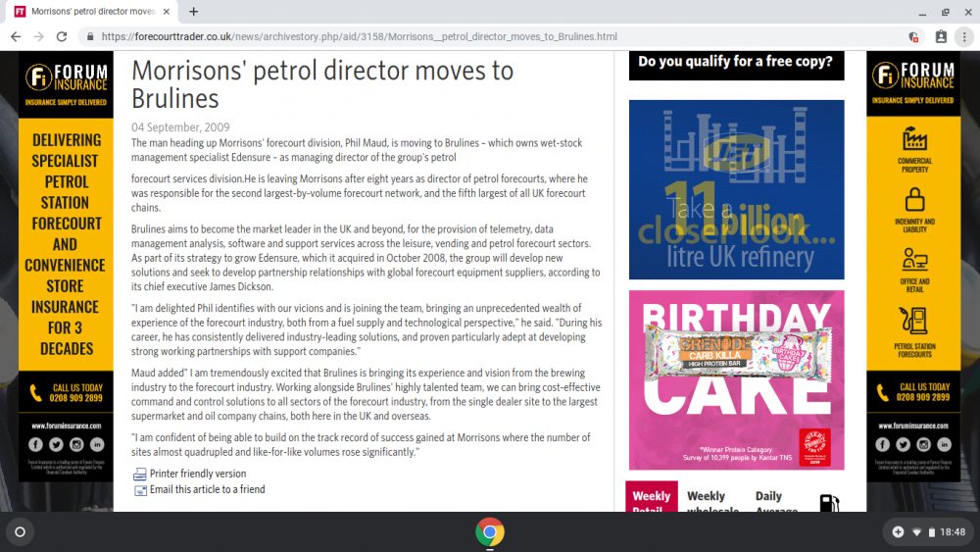Click the LinkedIn icon in left banner

pyautogui.click(x=97, y=444)
